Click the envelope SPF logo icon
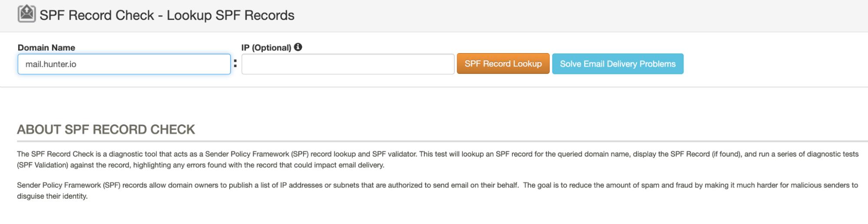868x224 pixels. point(26,13)
